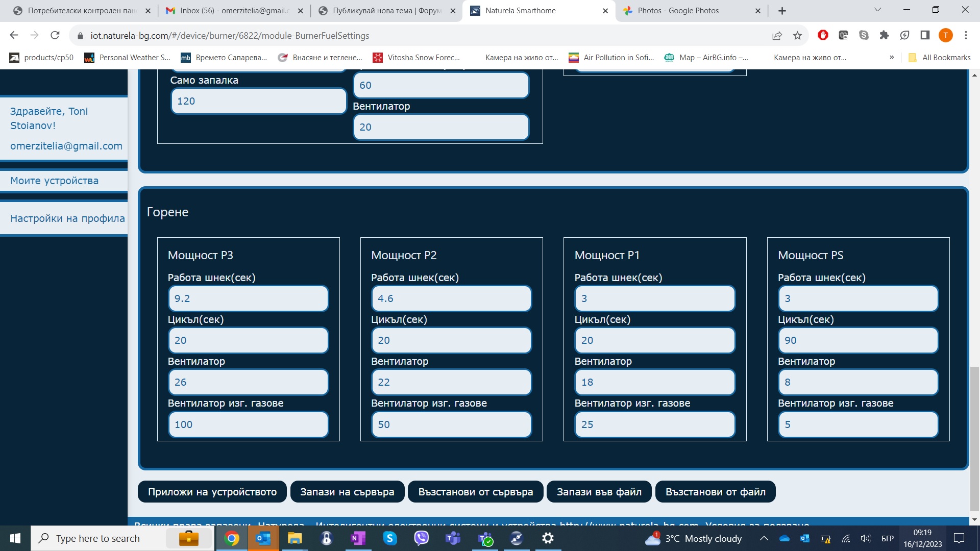Image resolution: width=980 pixels, height=551 pixels.
Task: Open the new tab plus button
Action: point(782,11)
